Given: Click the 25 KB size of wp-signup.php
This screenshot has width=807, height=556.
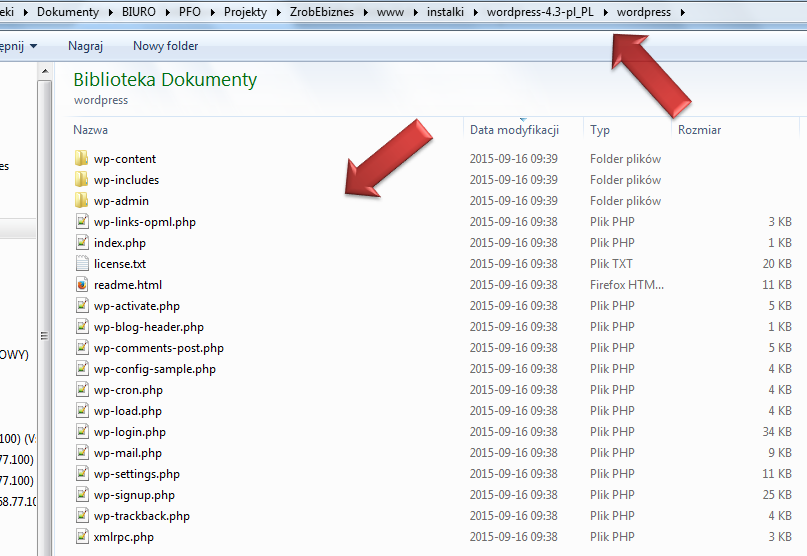Looking at the screenshot, I should (x=777, y=495).
